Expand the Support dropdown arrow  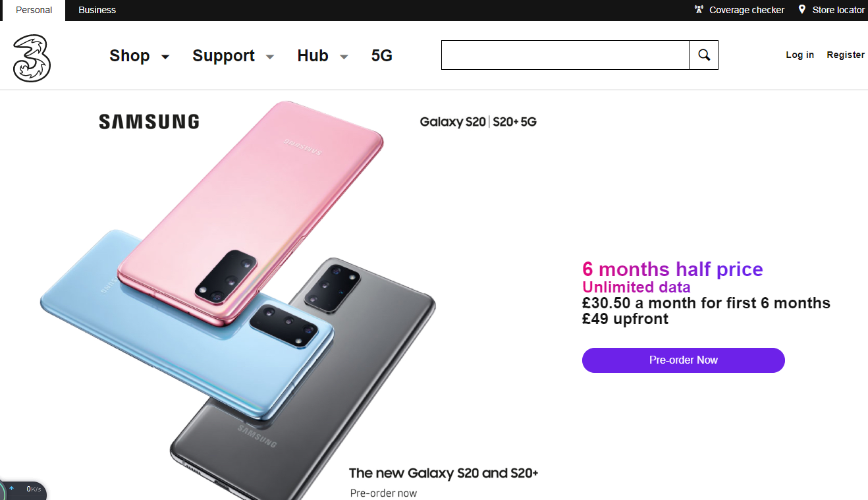(270, 57)
